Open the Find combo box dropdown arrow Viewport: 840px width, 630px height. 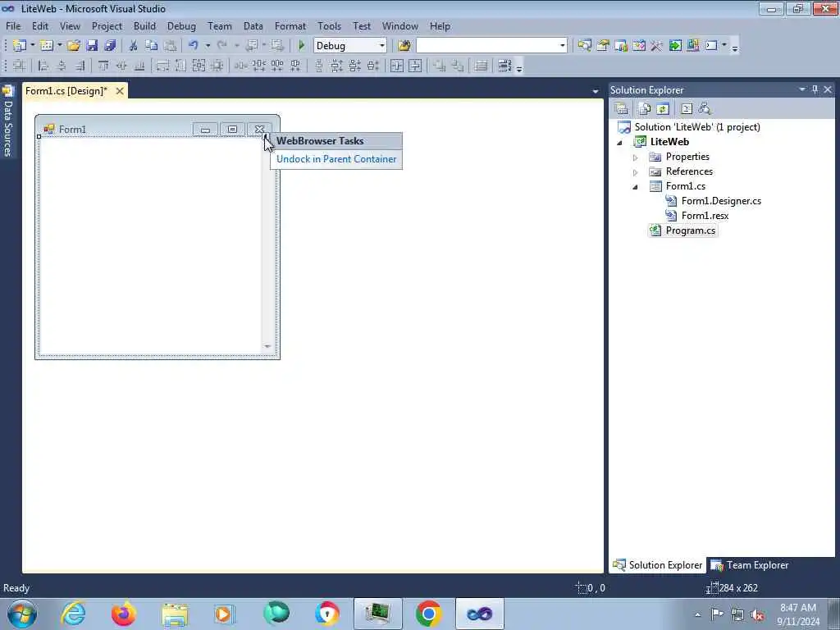click(x=563, y=46)
